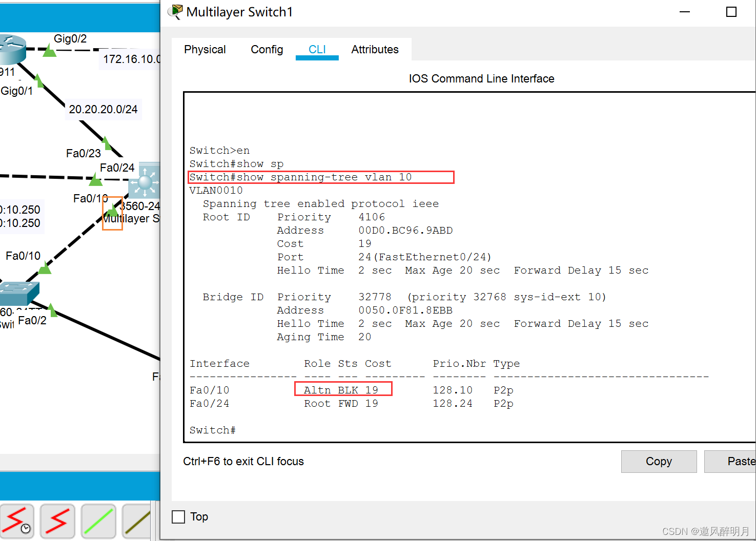Viewport: 756px width, 541px height.
Task: Maximize the Multilayer Switch1 window
Action: [x=731, y=12]
